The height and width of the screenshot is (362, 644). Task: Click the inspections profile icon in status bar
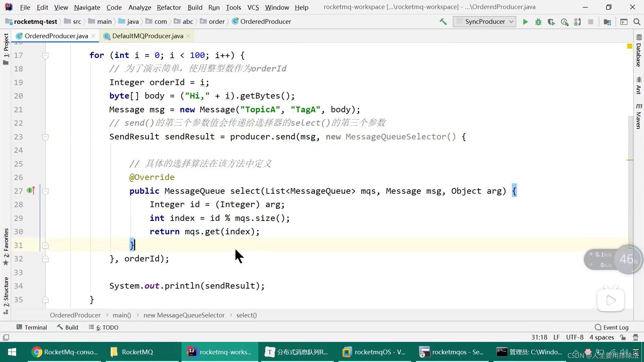[635, 337]
